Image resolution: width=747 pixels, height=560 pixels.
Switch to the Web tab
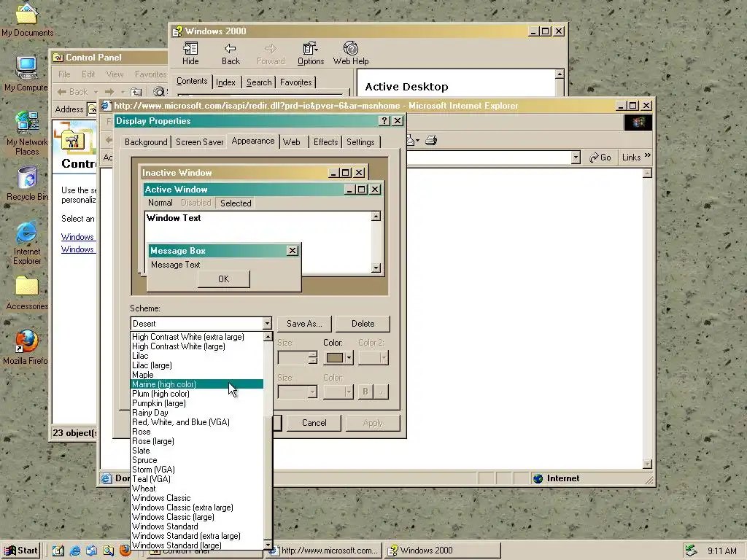tap(292, 142)
